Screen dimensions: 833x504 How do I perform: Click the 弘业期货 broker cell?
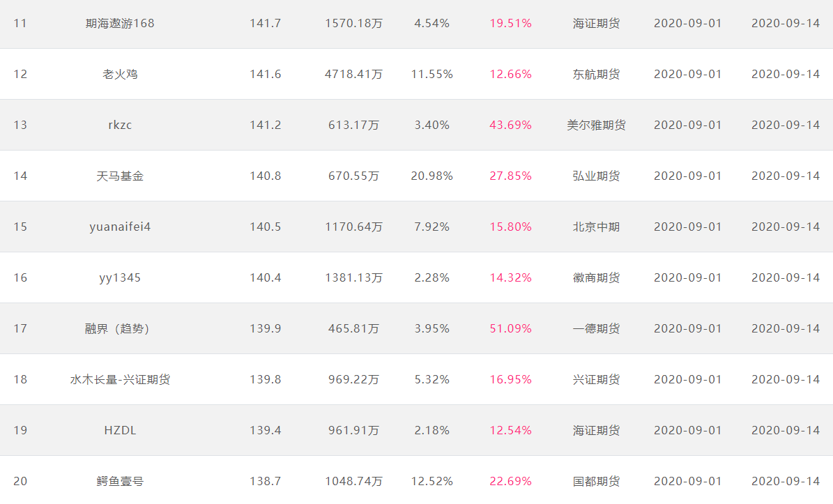[596, 176]
